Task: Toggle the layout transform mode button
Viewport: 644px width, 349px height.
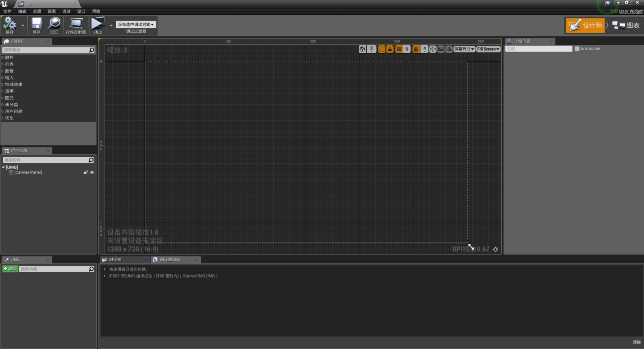Action: coord(399,49)
